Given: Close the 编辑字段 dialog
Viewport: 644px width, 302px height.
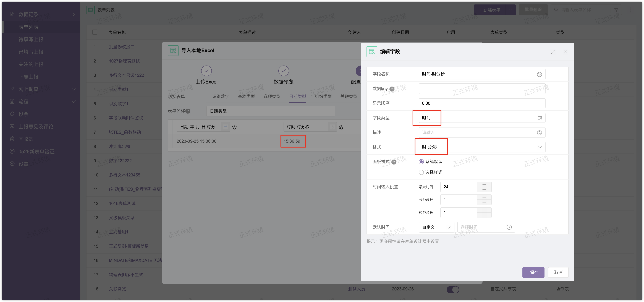Looking at the screenshot, I should point(565,52).
